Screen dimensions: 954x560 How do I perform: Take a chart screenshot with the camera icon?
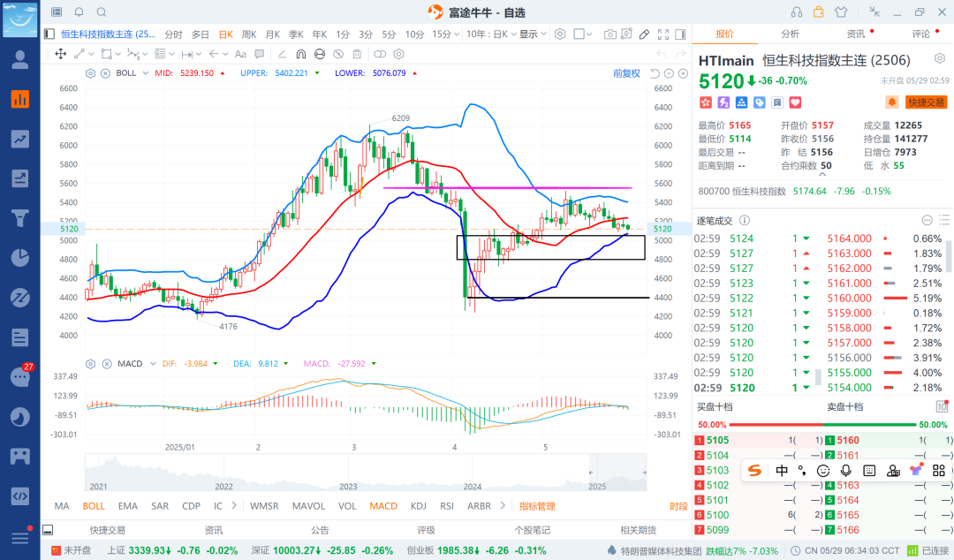(x=609, y=34)
